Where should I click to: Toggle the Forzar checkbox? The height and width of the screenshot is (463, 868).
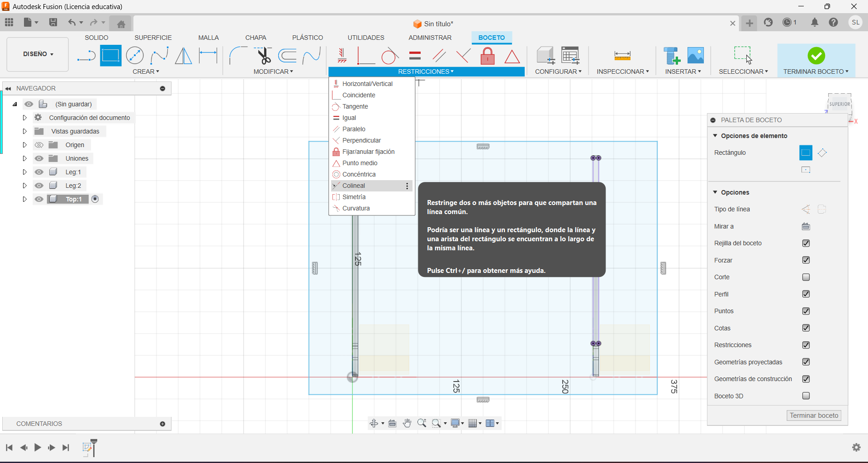click(806, 260)
